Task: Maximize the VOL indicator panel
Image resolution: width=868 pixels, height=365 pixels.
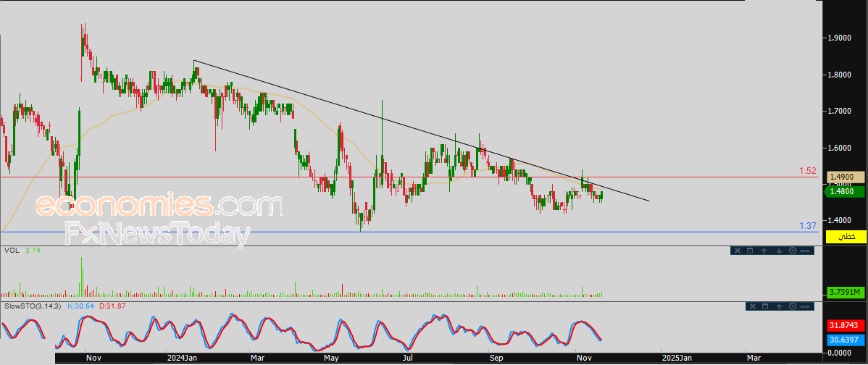Action: pyautogui.click(x=750, y=251)
